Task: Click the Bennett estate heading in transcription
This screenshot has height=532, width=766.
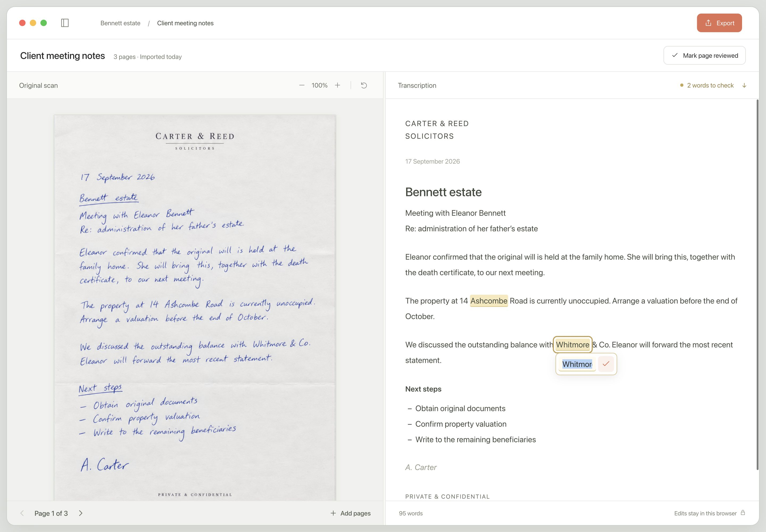Action: click(443, 192)
